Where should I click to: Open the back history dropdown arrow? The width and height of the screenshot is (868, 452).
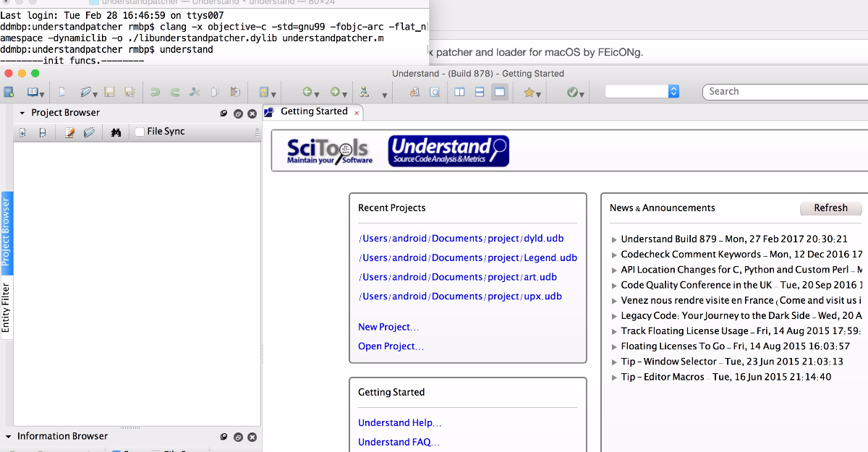pyautogui.click(x=317, y=94)
